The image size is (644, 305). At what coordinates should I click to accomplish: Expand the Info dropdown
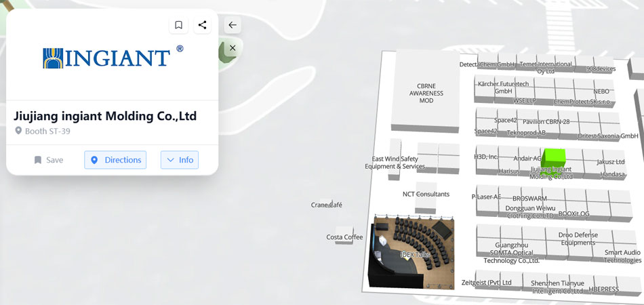coord(180,160)
